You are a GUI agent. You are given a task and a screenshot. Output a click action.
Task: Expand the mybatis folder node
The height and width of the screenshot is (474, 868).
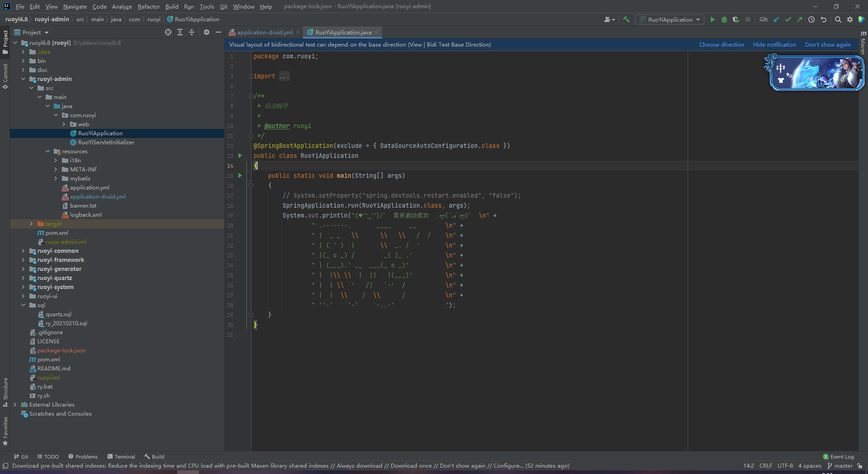tap(56, 179)
